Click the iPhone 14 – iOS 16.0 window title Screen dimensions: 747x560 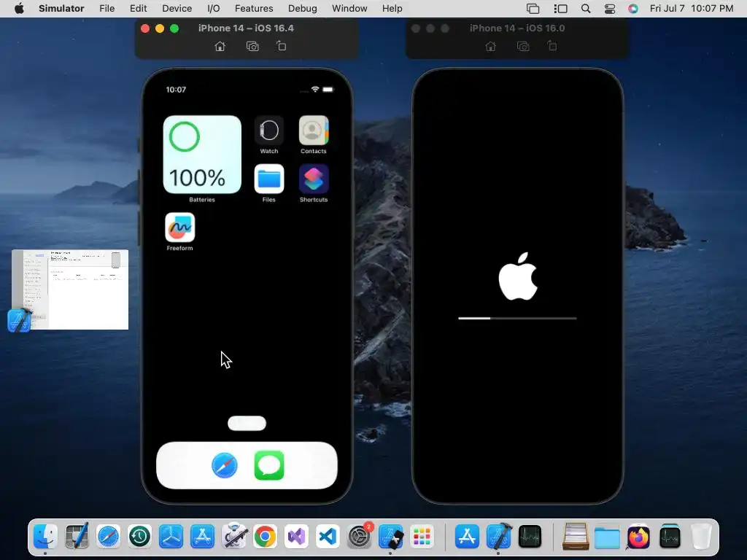(517, 28)
